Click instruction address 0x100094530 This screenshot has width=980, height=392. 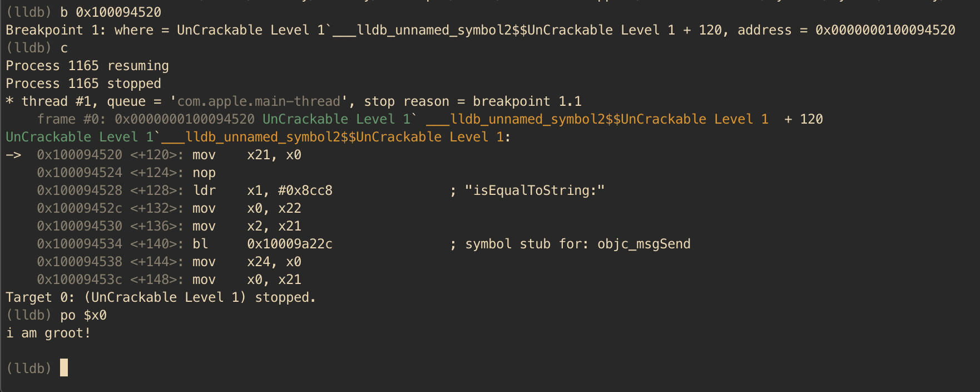[80, 226]
